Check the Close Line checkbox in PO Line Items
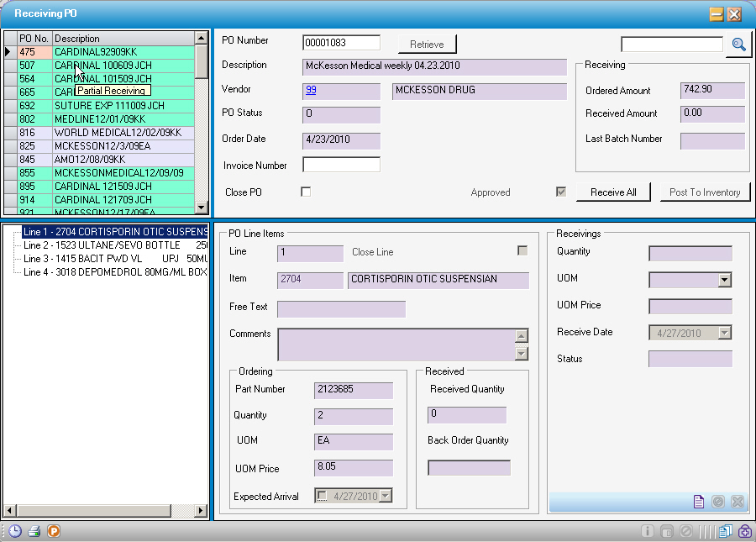756x542 pixels. click(x=522, y=250)
